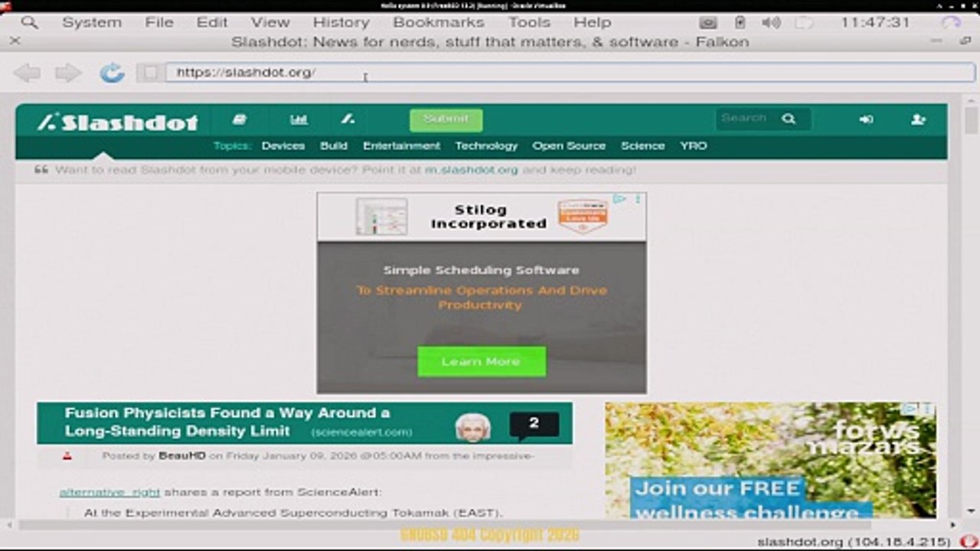Open the Open Source topic link

click(x=569, y=145)
